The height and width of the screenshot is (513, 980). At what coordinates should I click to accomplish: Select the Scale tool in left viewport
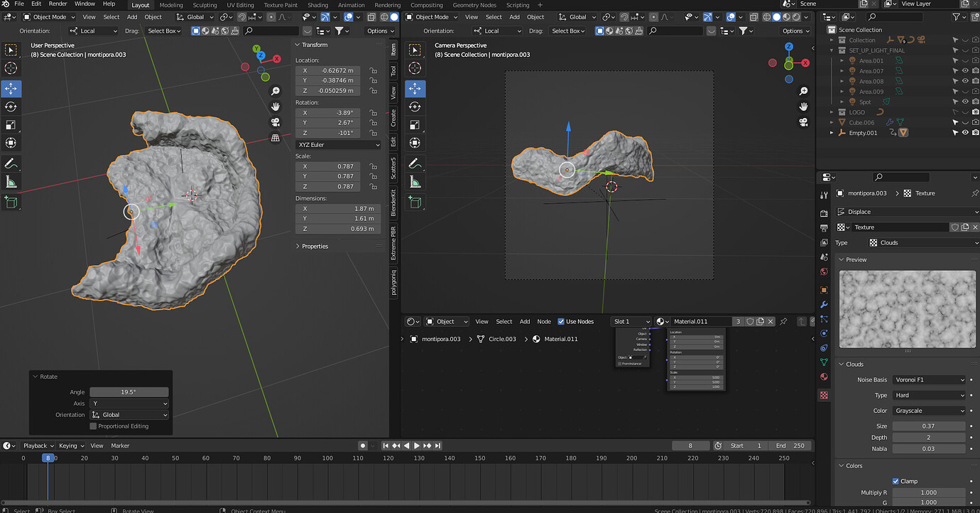(11, 125)
